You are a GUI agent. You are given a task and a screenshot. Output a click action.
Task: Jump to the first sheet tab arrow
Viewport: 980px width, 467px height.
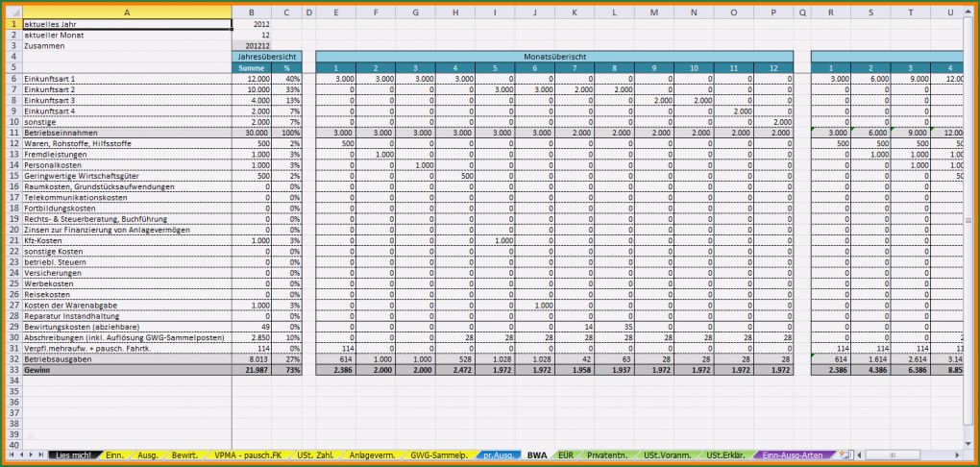pos(12,455)
